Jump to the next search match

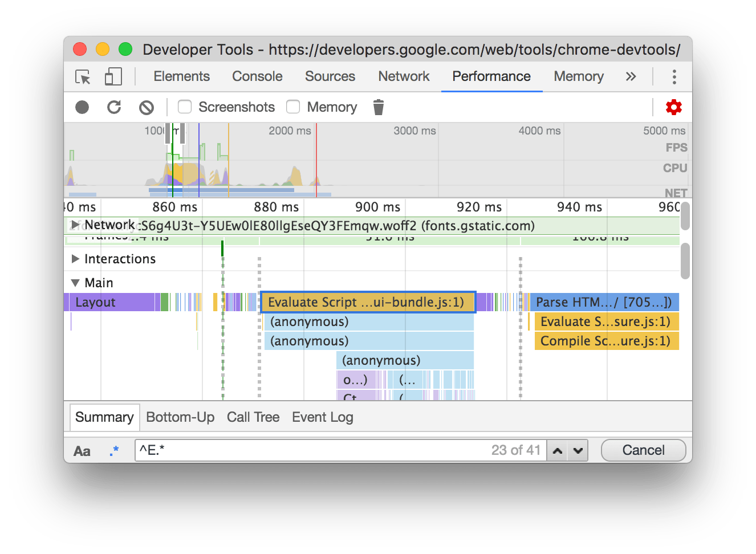(578, 450)
